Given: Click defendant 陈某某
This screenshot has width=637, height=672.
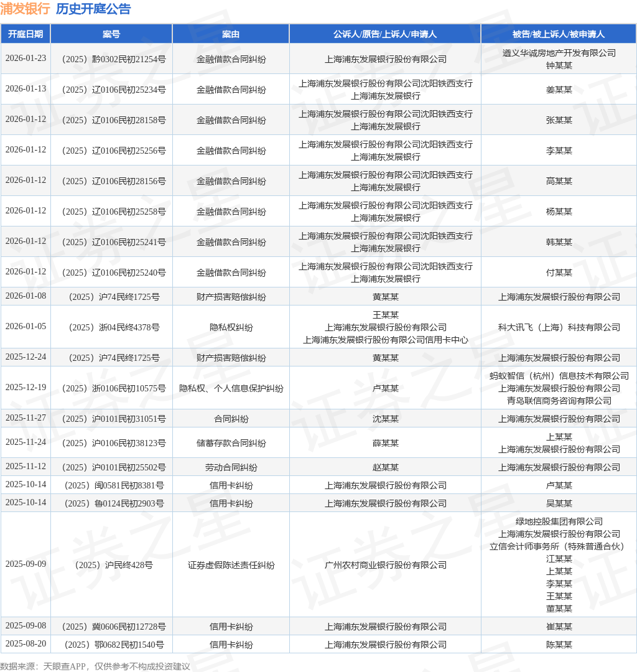Looking at the screenshot, I should [559, 644].
